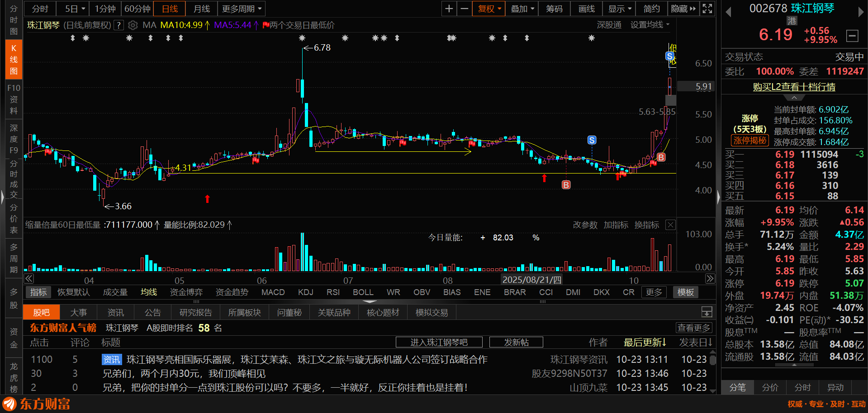Open chart settings gear icon
868x413 pixels.
pos(133,25)
